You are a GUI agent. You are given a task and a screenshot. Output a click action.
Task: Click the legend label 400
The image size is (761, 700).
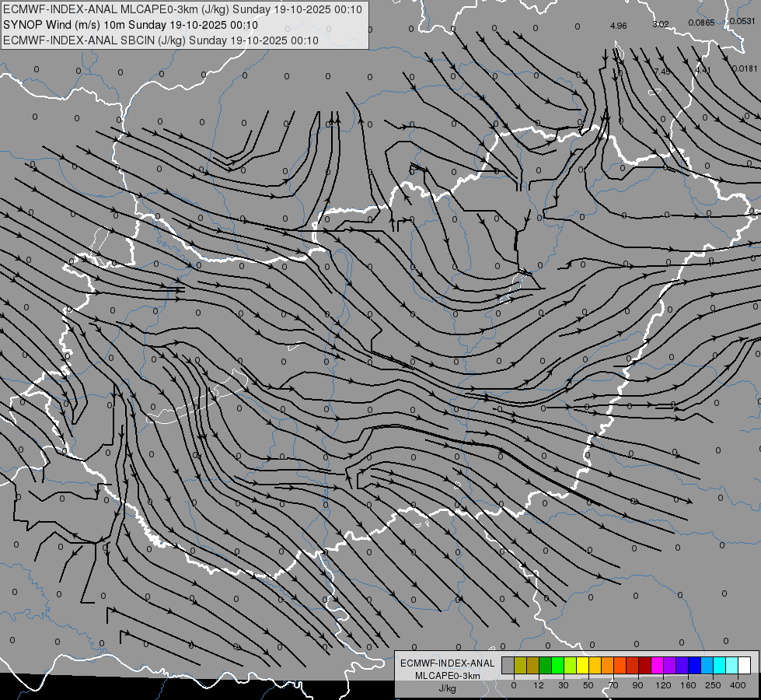(x=738, y=685)
